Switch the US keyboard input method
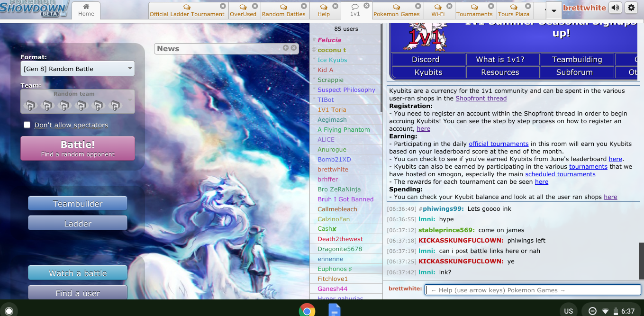This screenshot has width=644, height=316. [x=569, y=311]
